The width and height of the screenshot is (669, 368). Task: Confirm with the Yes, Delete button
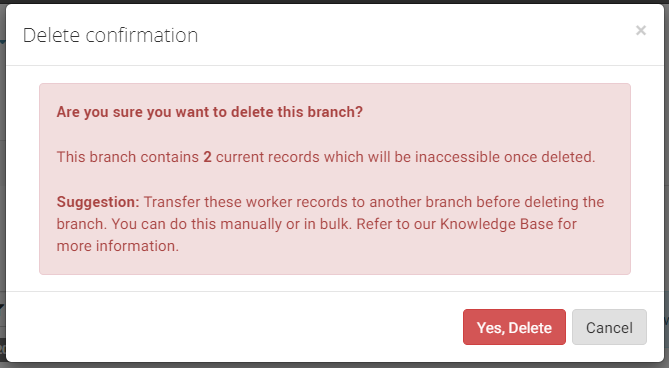[x=514, y=327]
